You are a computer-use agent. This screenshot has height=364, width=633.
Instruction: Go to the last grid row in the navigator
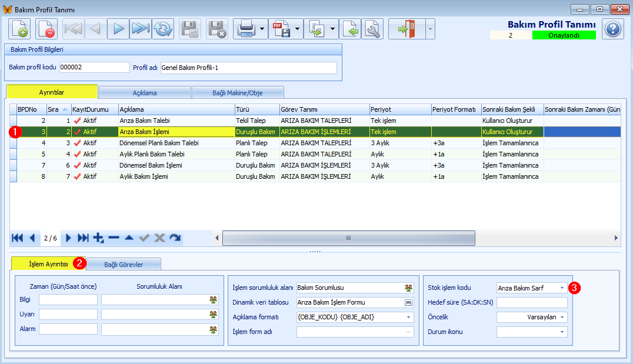pyautogui.click(x=83, y=238)
